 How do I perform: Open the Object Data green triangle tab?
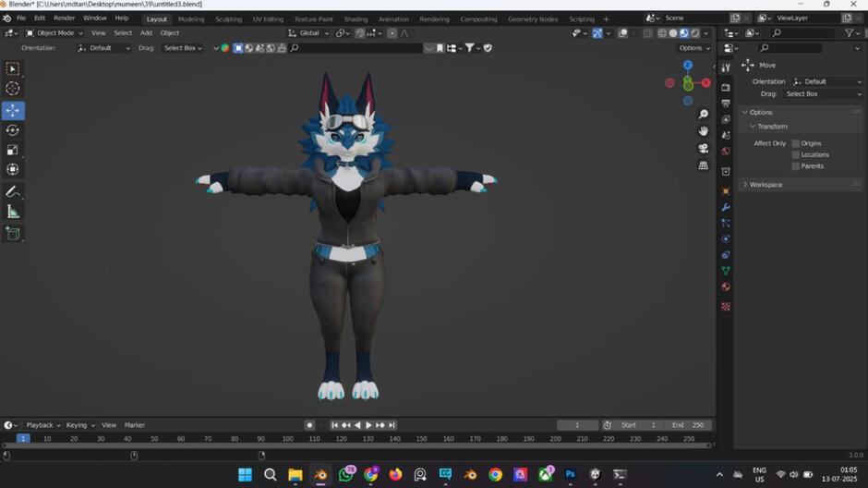click(x=726, y=271)
